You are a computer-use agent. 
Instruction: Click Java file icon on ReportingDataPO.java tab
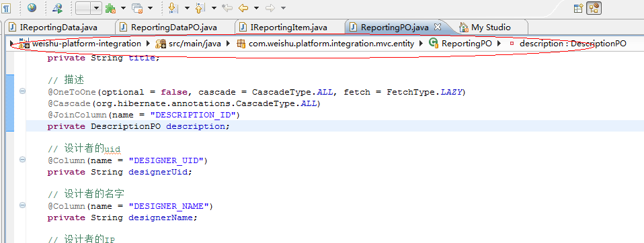[x=123, y=28]
